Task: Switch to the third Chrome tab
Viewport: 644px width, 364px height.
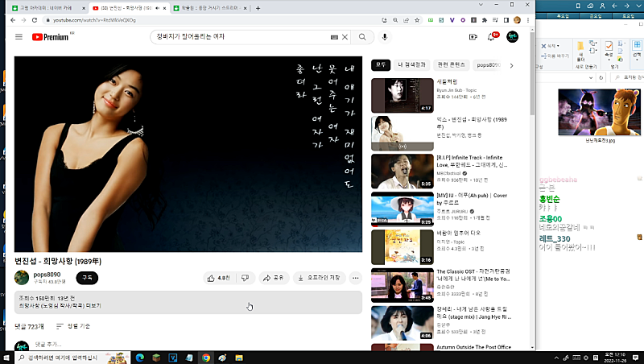Action: click(210, 8)
